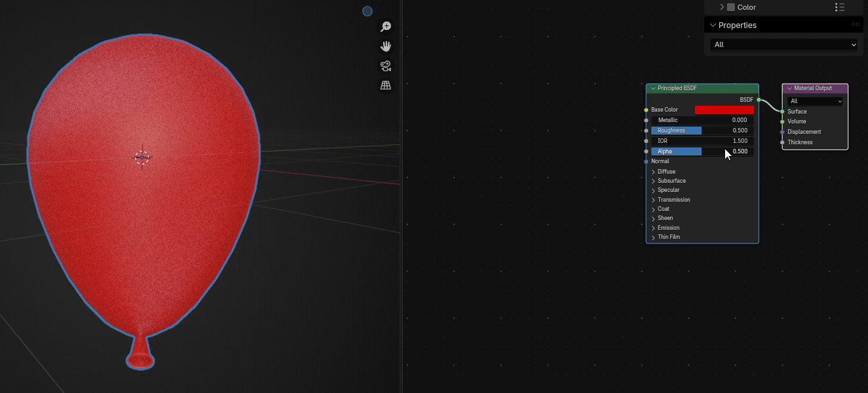868x393 pixels.
Task: Collapse the Principled BSDF node
Action: 653,88
